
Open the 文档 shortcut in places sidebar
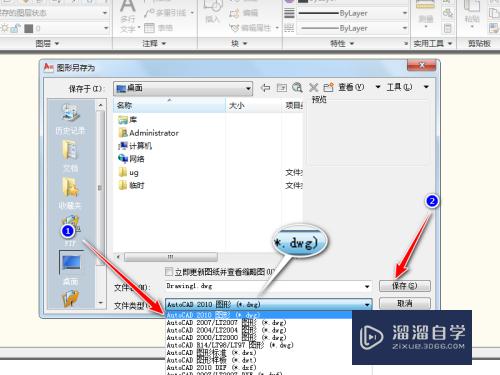coord(70,156)
